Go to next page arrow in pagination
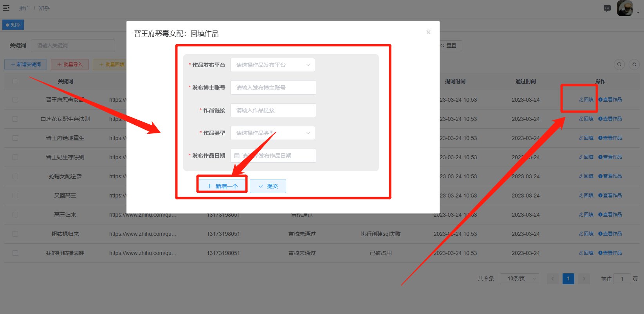This screenshot has width=644, height=314. tap(584, 279)
